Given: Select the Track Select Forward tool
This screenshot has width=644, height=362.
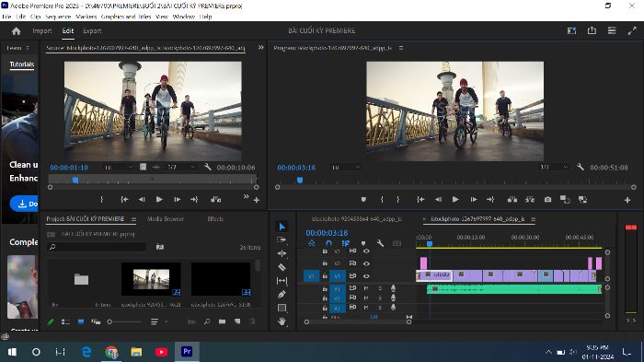Looking at the screenshot, I should [x=282, y=239].
